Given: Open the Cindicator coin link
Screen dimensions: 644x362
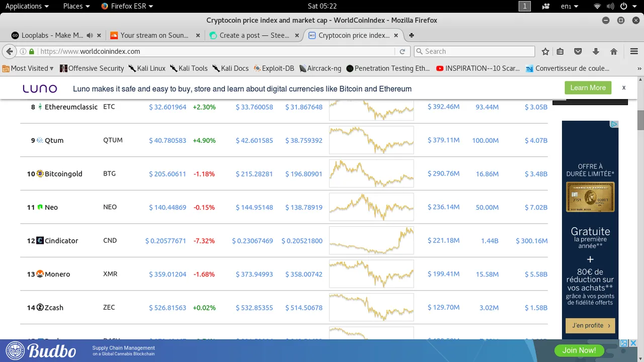Looking at the screenshot, I should click(x=61, y=240).
